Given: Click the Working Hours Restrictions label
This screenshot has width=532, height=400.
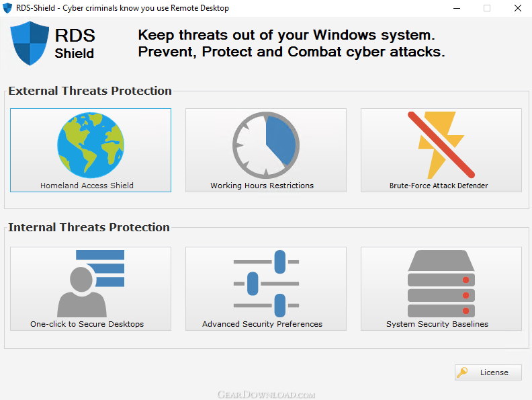Looking at the screenshot, I should coord(262,186).
